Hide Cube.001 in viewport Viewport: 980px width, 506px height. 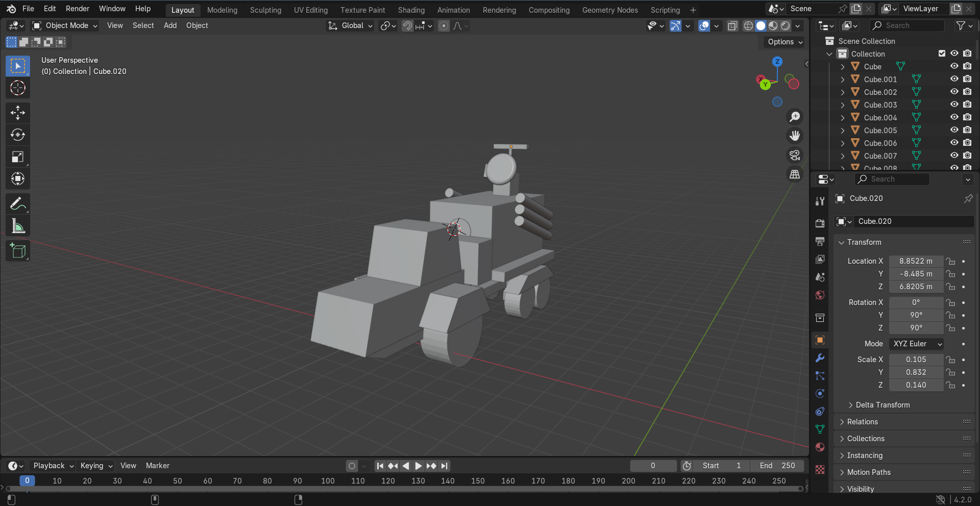click(954, 79)
